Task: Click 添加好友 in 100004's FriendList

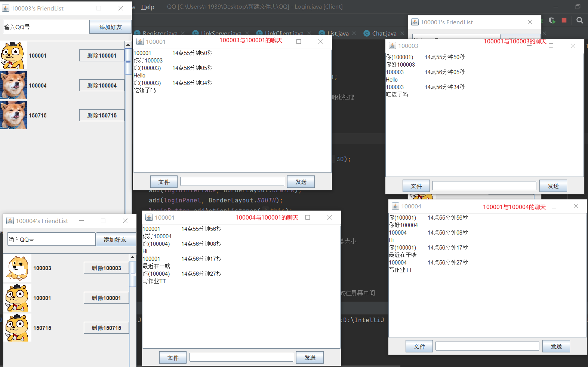Action: tap(116, 239)
